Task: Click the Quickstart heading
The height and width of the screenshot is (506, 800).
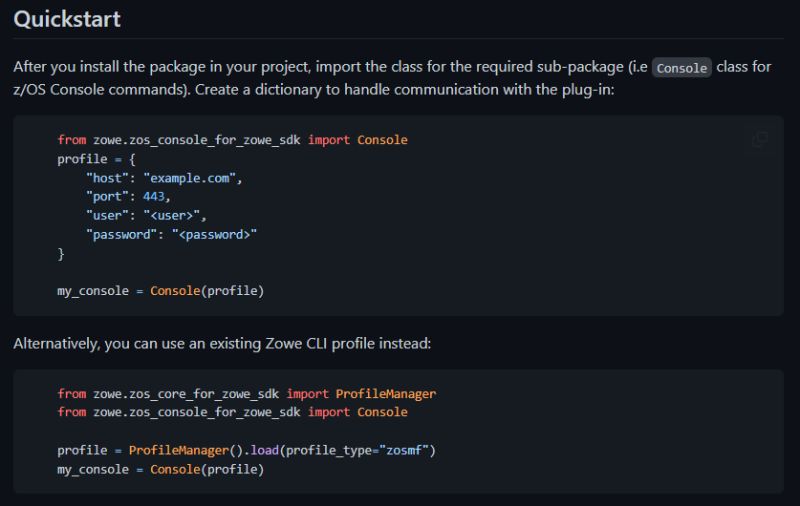Action: point(67,19)
